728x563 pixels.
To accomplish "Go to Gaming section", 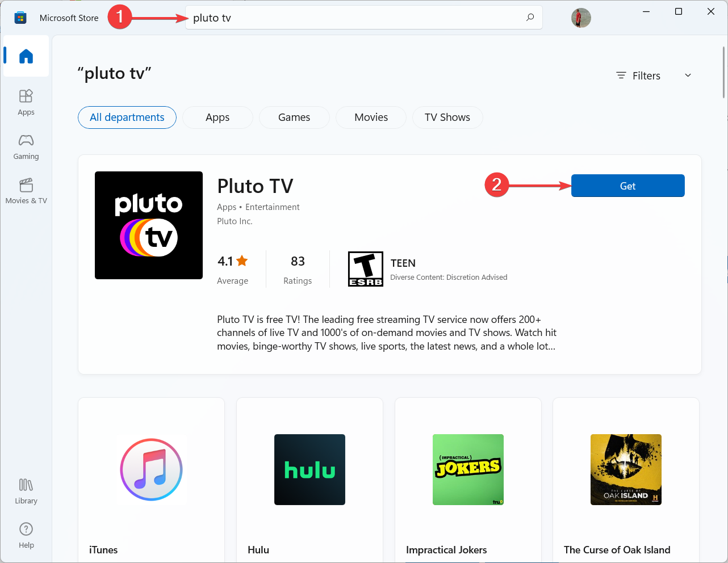I will click(x=26, y=146).
